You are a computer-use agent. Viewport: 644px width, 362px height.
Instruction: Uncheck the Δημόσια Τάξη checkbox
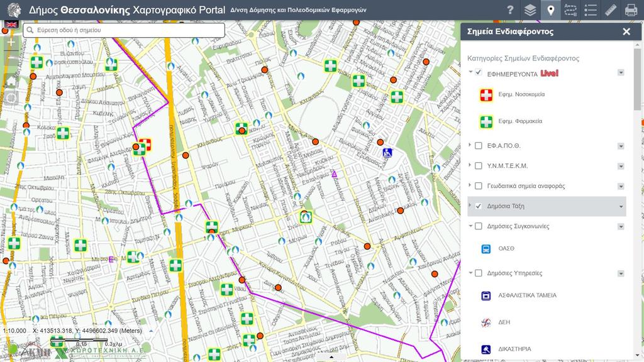(479, 206)
